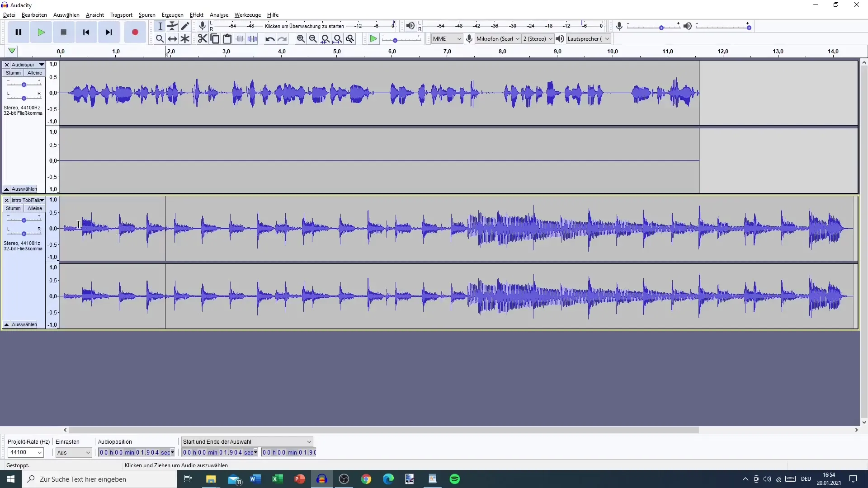
Task: Skip to start of project
Action: tap(86, 32)
